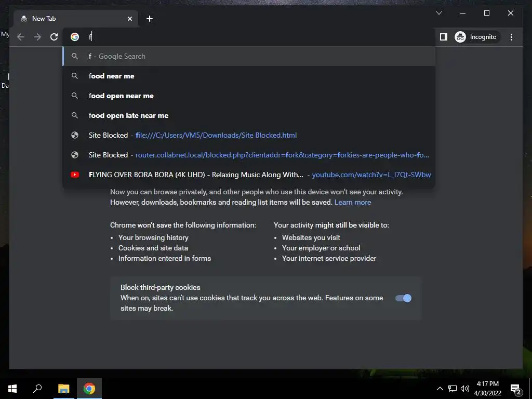Choose 'food open late near me' suggestion
The image size is (532, 399).
pos(249,115)
